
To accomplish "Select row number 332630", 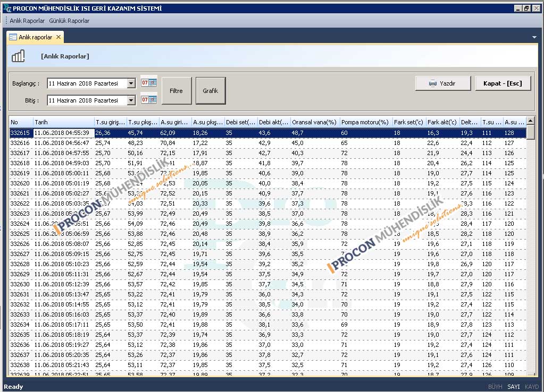I will [x=20, y=284].
